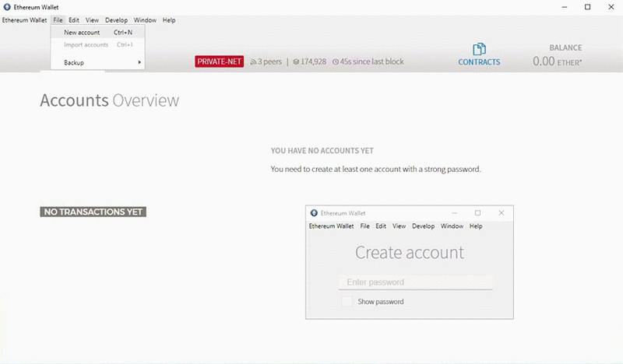Open Help menu in Create account window
Image resolution: width=623 pixels, height=364 pixels.
(x=476, y=226)
